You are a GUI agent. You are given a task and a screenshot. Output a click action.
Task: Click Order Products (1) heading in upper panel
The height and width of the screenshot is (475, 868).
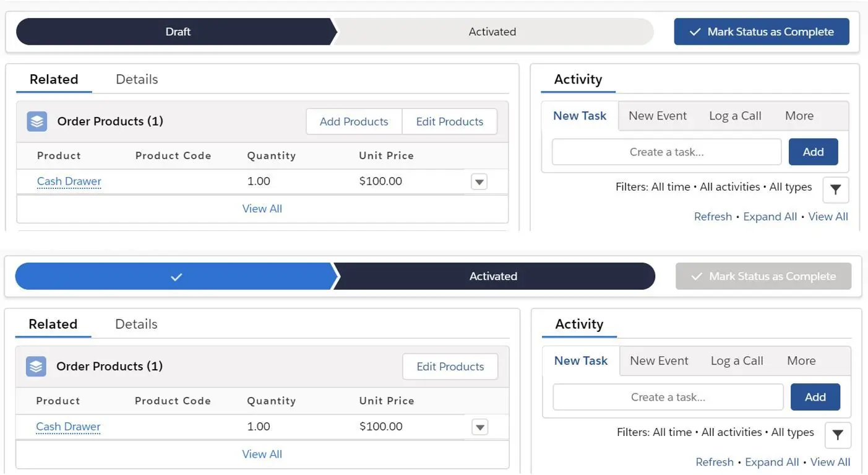(110, 121)
